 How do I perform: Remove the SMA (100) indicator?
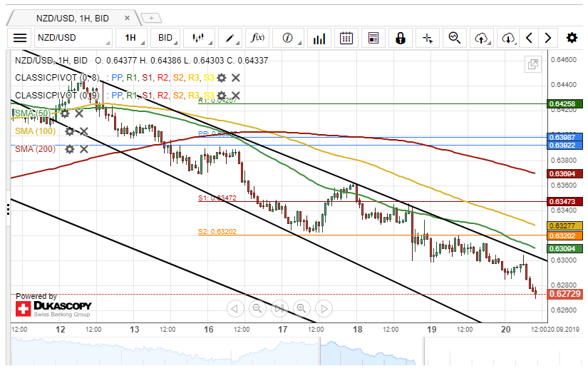coord(84,131)
